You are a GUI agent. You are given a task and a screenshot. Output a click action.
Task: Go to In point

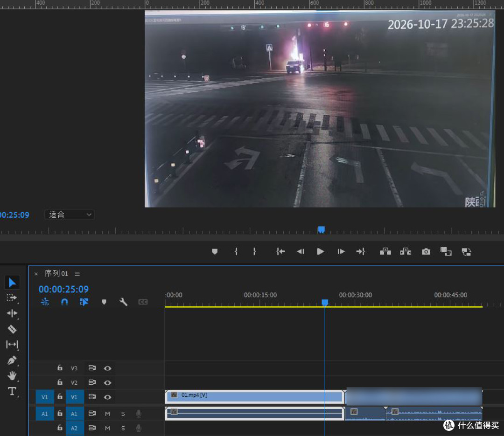click(280, 252)
